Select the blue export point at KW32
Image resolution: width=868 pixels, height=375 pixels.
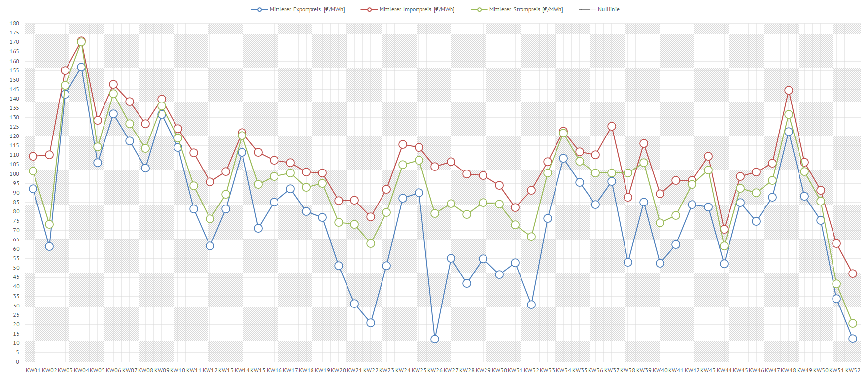coord(531,305)
